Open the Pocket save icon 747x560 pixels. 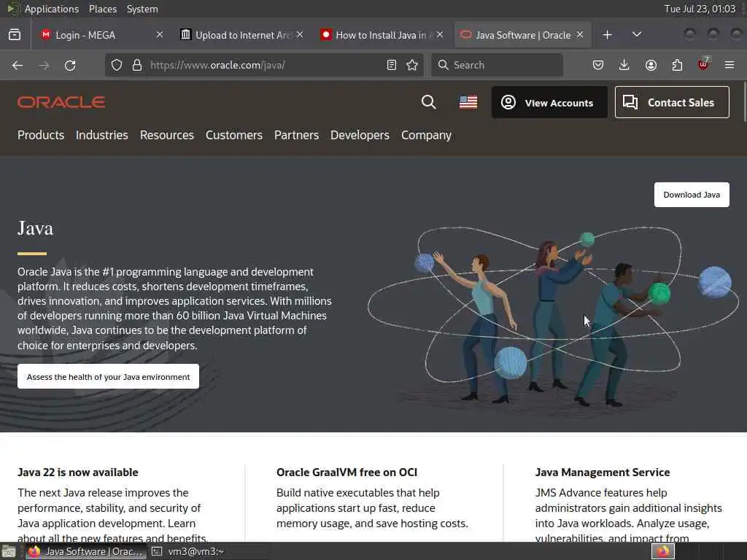tap(598, 65)
